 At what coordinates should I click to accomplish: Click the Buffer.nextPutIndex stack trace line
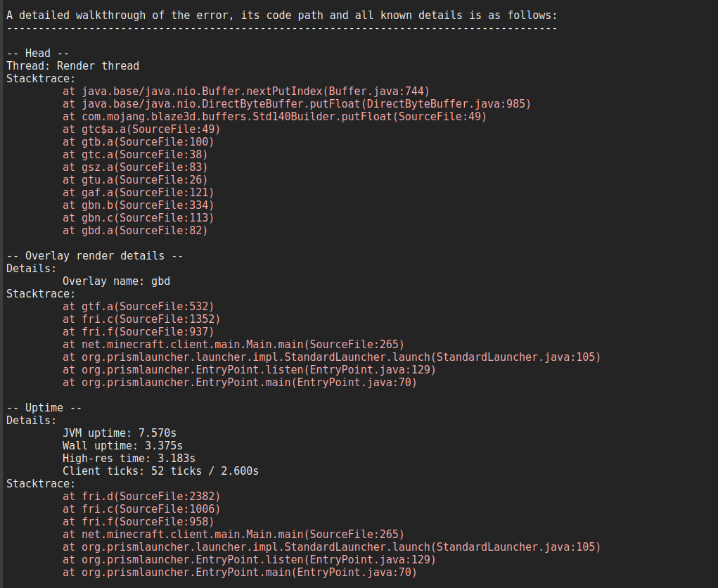click(x=245, y=91)
